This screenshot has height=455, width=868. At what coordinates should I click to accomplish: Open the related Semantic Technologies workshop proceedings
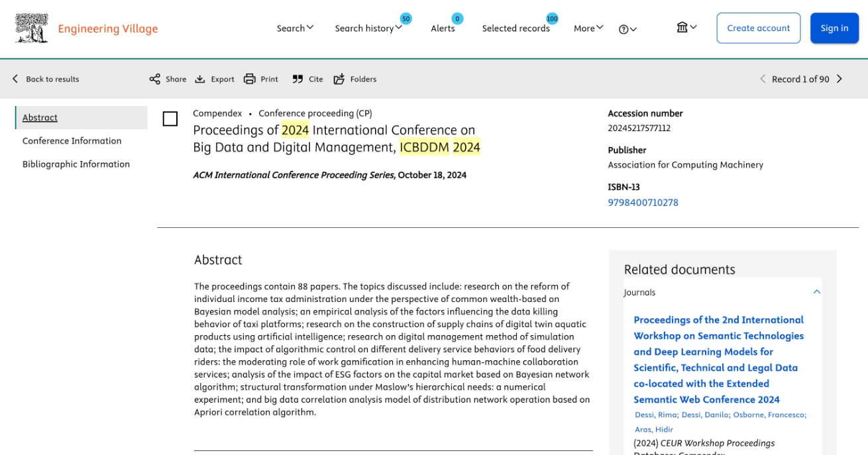point(719,360)
